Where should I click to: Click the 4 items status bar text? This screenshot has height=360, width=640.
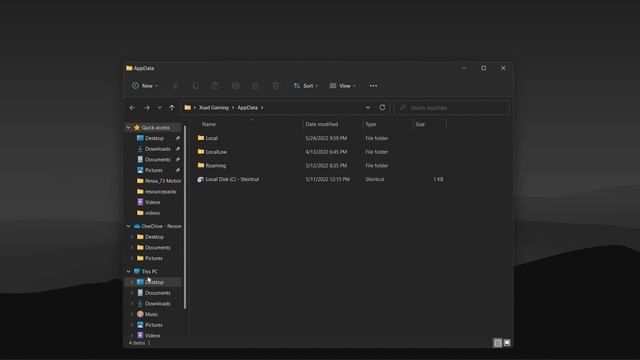click(137, 343)
